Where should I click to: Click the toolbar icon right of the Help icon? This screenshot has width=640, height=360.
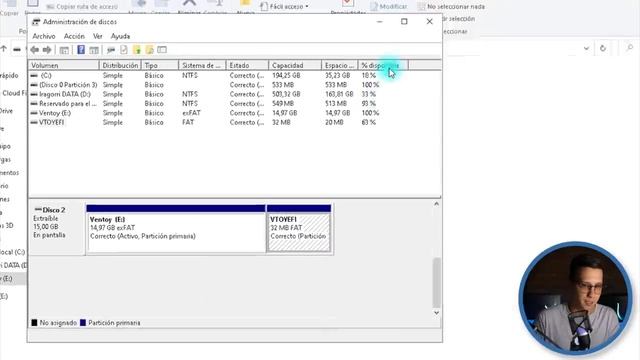pos(94,50)
